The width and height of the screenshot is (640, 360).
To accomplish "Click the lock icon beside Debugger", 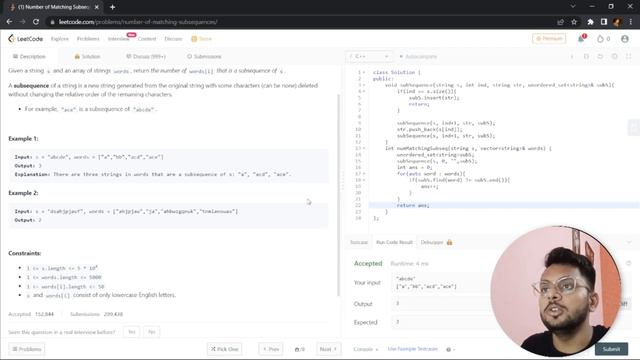I will pyautogui.click(x=449, y=242).
